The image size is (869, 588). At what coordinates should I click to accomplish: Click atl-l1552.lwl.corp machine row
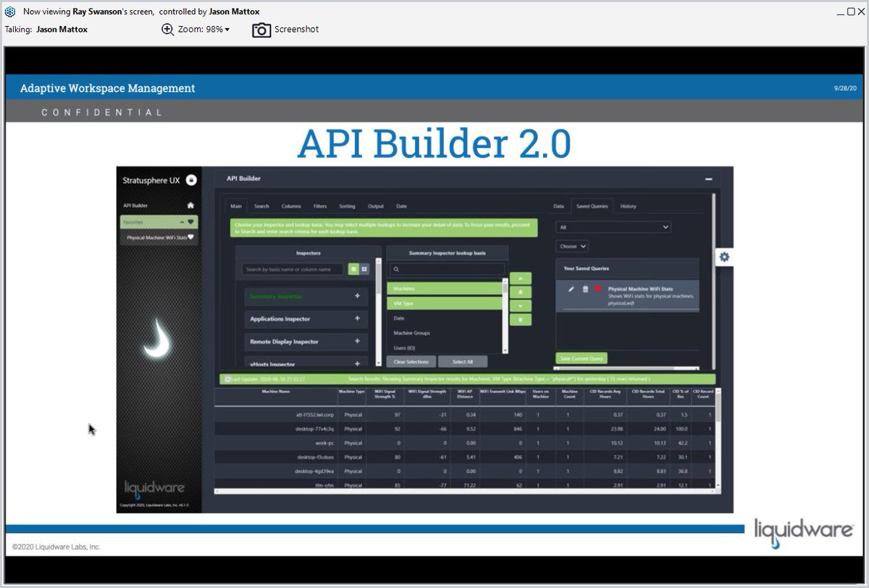pyautogui.click(x=464, y=415)
